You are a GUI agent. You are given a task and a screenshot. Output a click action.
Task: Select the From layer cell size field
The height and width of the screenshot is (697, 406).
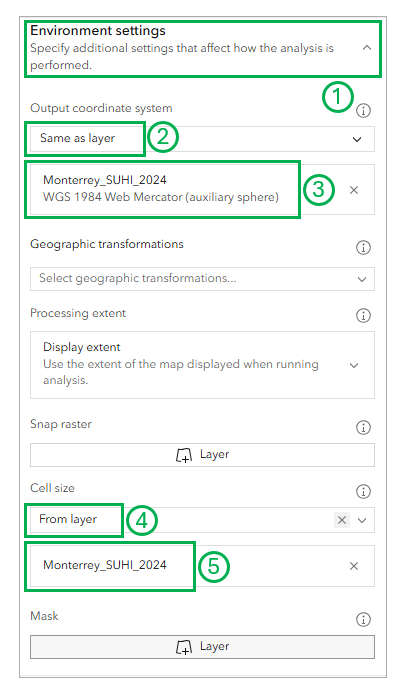coord(68,519)
